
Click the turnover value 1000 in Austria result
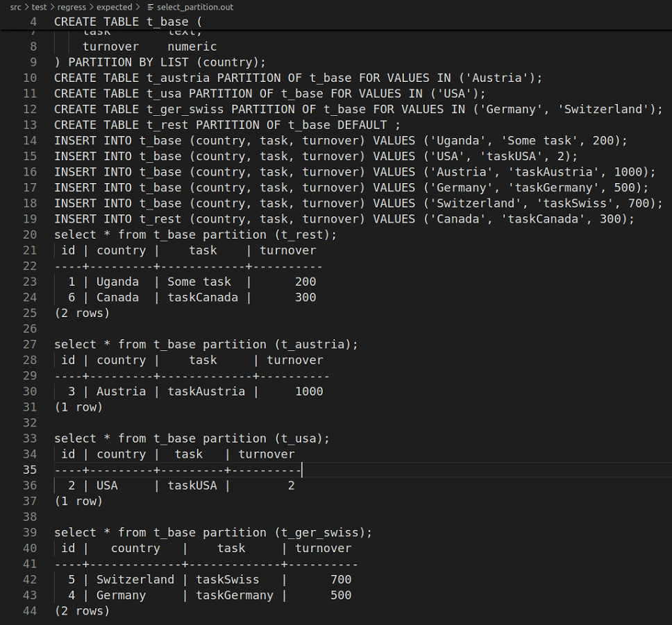point(309,391)
